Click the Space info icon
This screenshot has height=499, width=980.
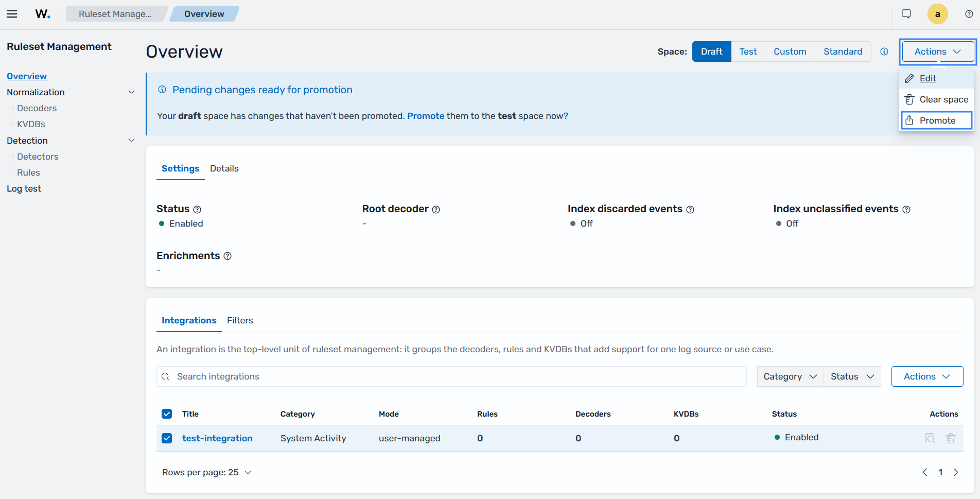pos(884,51)
